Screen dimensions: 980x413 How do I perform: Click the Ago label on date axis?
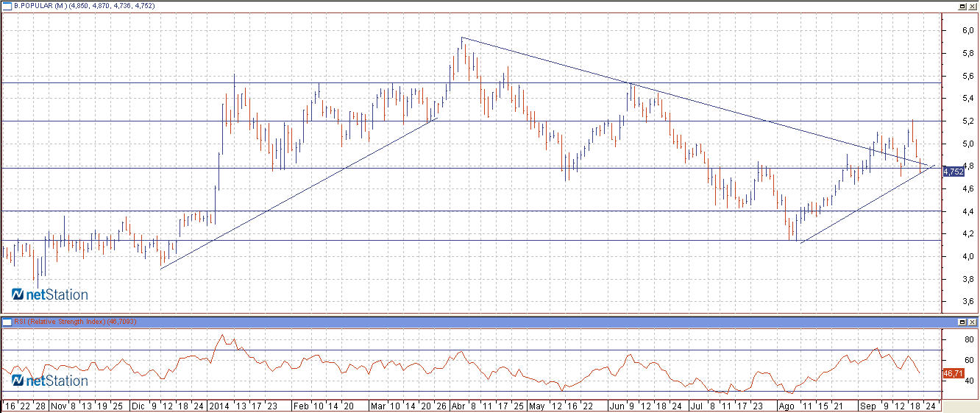(x=787, y=406)
